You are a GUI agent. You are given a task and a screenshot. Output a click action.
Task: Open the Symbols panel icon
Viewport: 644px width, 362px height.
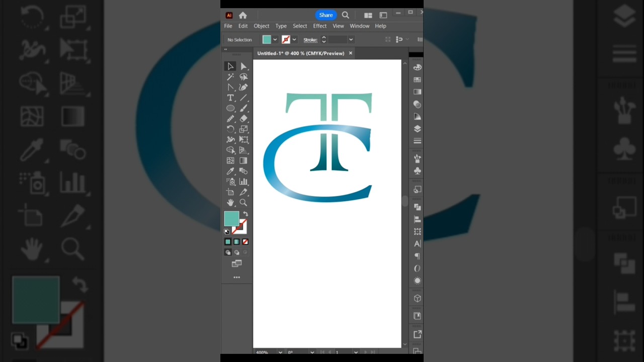point(417,171)
